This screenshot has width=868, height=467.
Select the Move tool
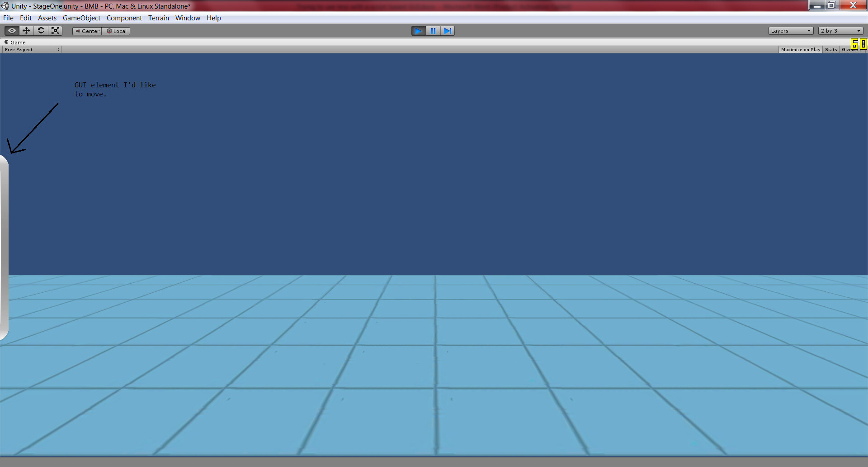(x=26, y=30)
